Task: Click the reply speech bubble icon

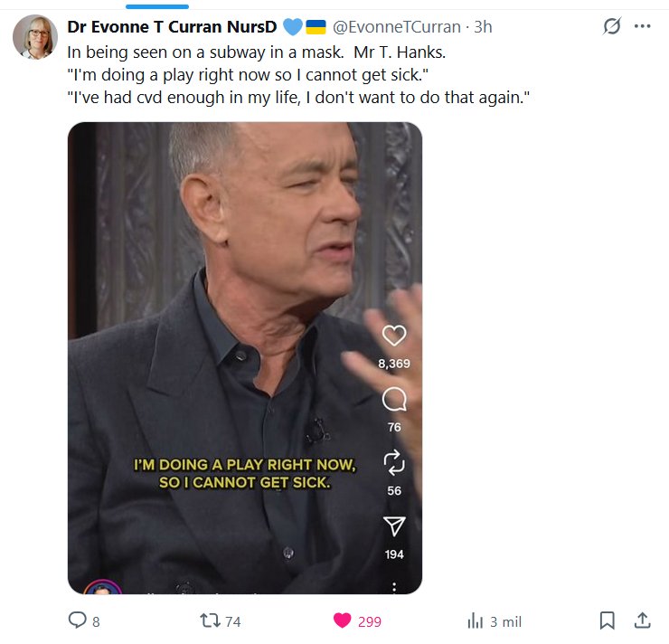Action: click(79, 620)
